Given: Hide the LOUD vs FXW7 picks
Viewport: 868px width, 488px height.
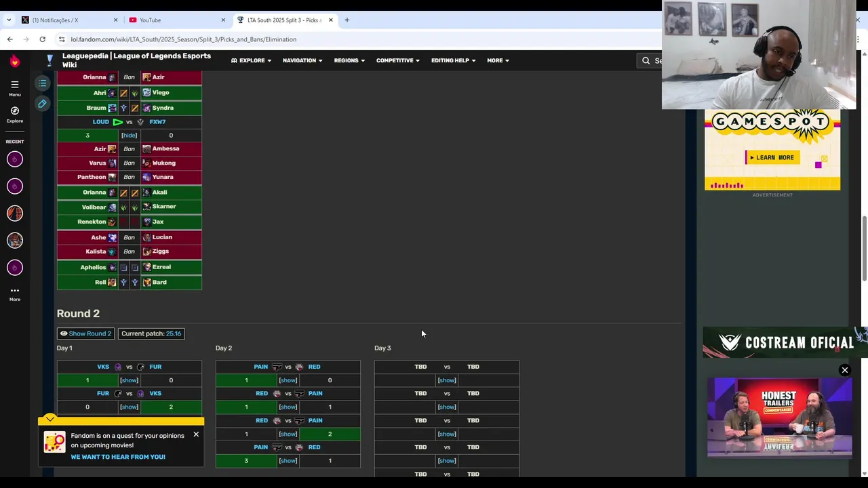Looking at the screenshot, I should point(129,136).
